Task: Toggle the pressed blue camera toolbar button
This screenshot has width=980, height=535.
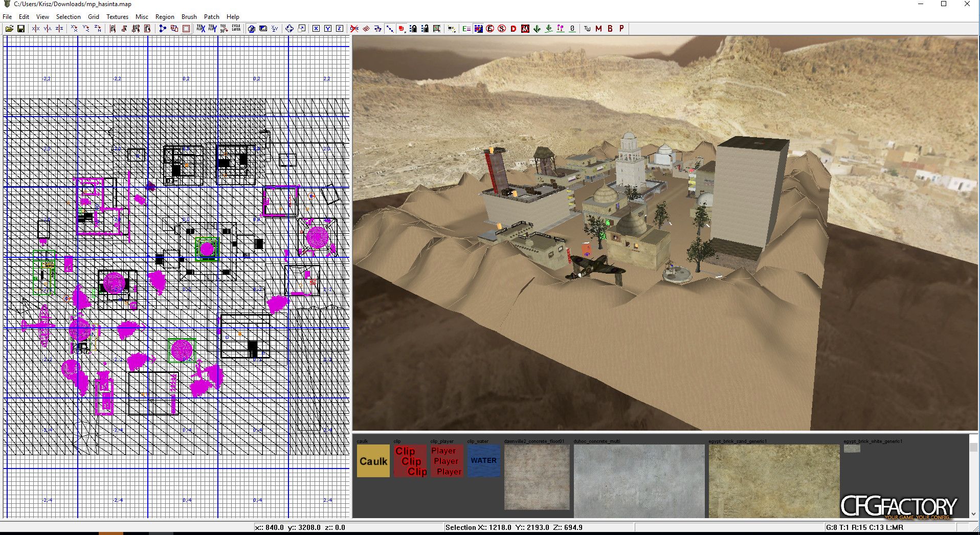Action: pyautogui.click(x=251, y=29)
